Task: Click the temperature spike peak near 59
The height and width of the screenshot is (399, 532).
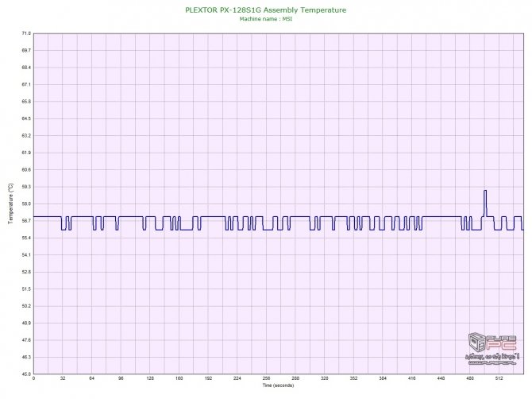Action: (x=485, y=191)
